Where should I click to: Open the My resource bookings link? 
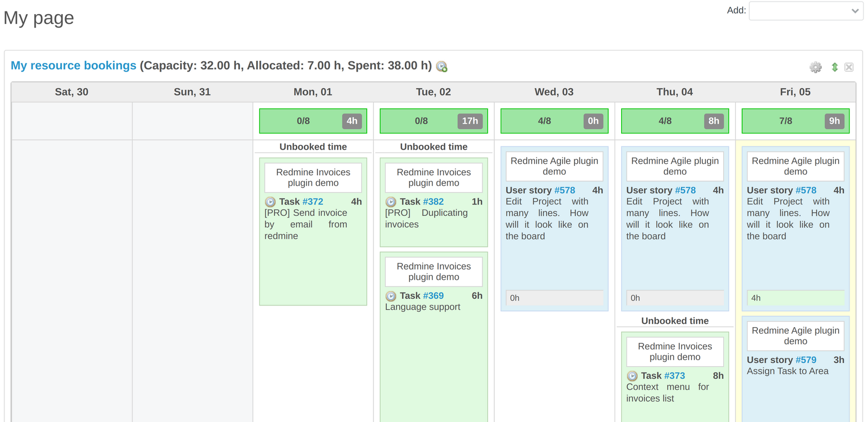point(73,65)
